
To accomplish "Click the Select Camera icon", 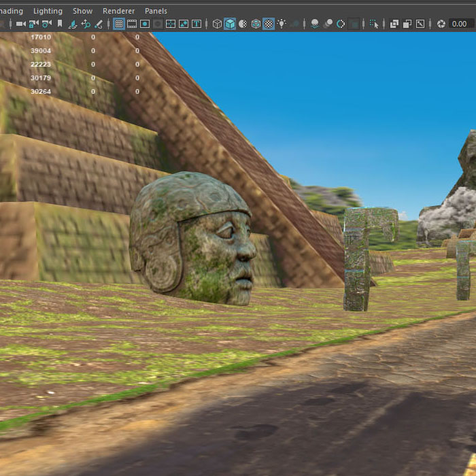I will tap(20, 24).
